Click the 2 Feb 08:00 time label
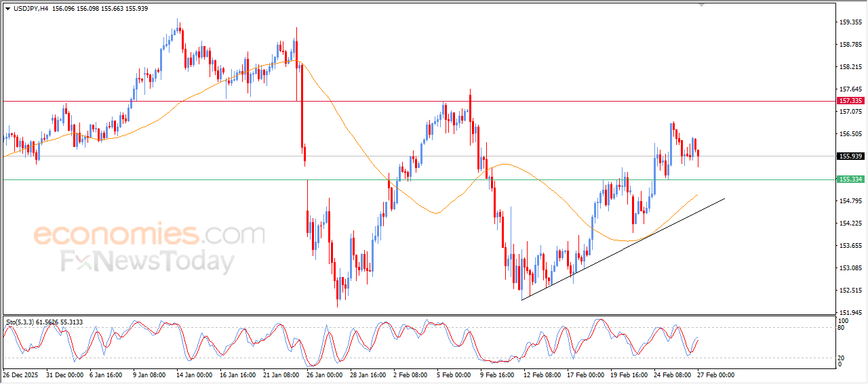 click(x=410, y=375)
